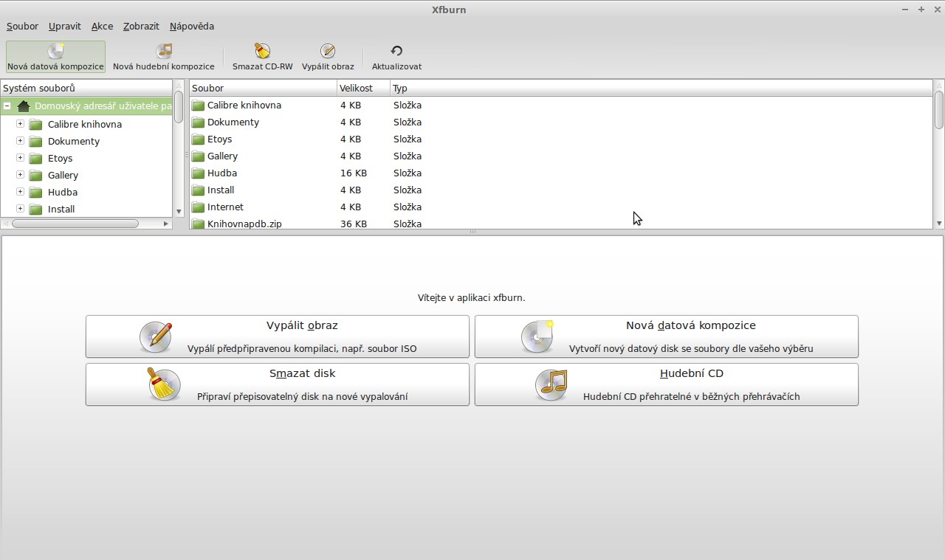Click Etoys folder icon in file list

198,139
